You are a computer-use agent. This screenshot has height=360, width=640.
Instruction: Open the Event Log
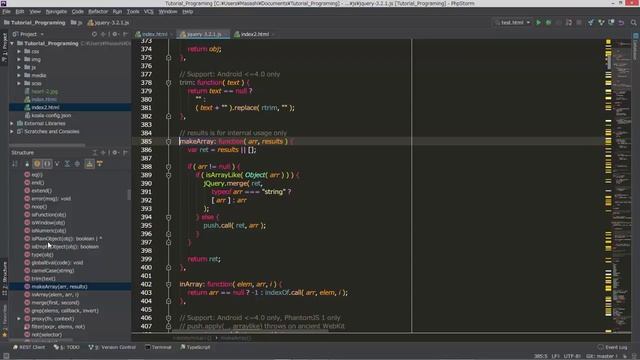point(612,347)
